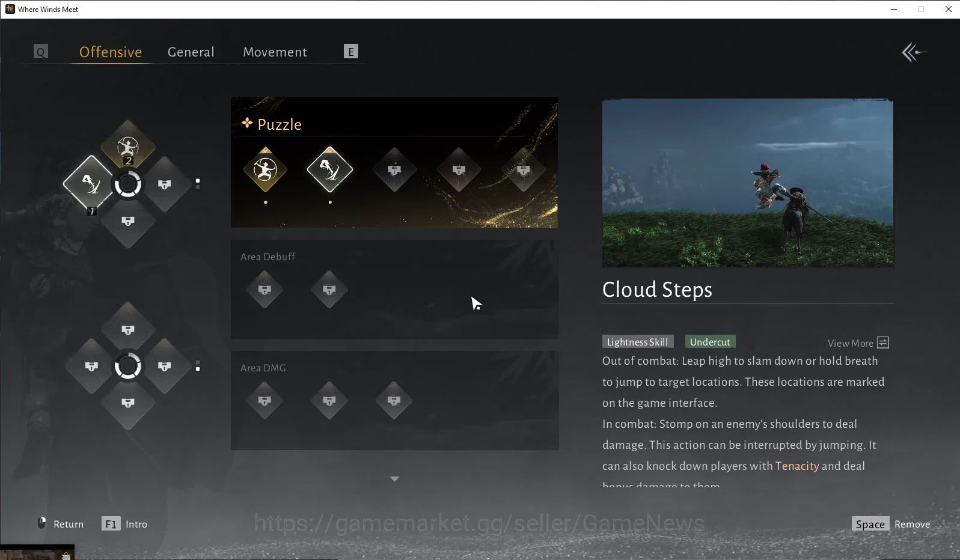Click the back arrow icon
The height and width of the screenshot is (560, 960).
[x=914, y=52]
